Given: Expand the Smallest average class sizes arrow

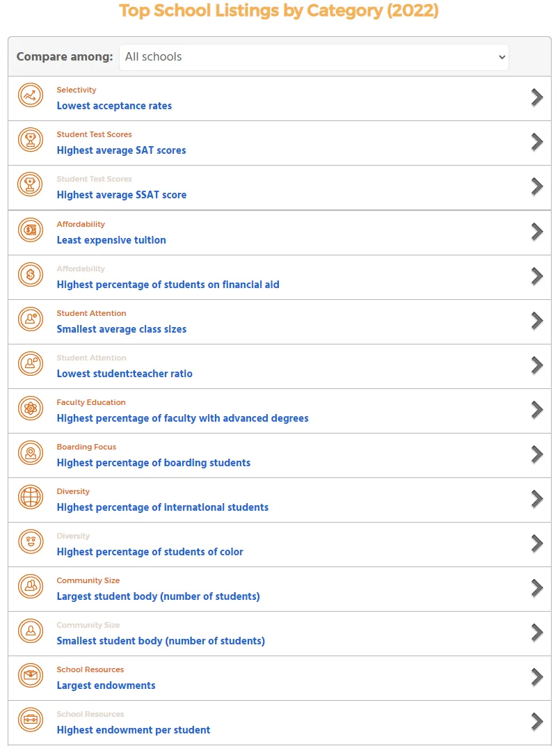Looking at the screenshot, I should 536,320.
